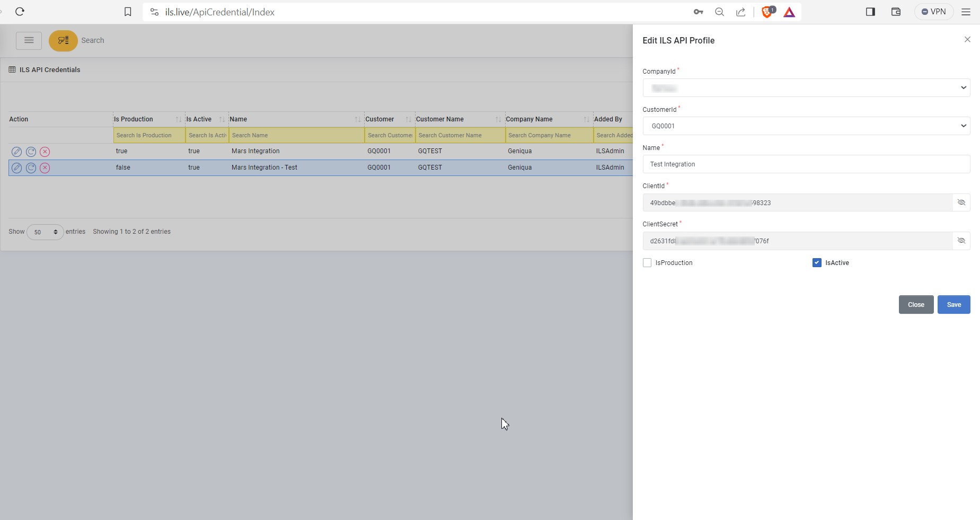
Task: Delete the Mars Integration row via red X
Action: pos(45,152)
